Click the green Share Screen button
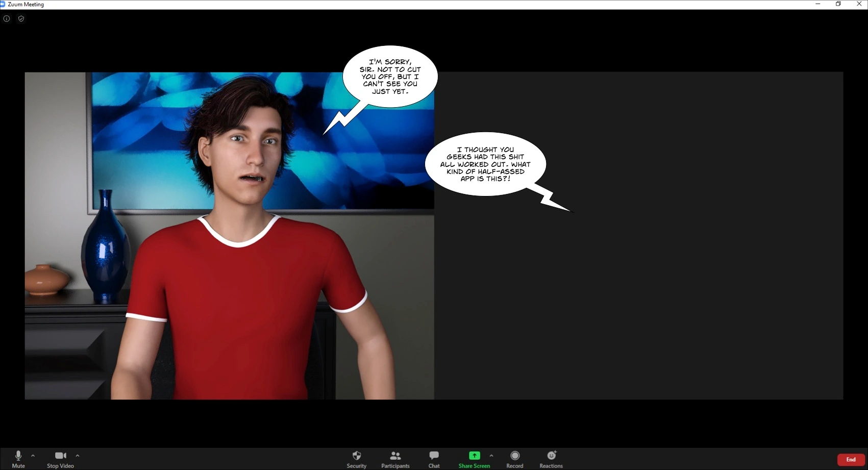This screenshot has height=470, width=868. 474,458
